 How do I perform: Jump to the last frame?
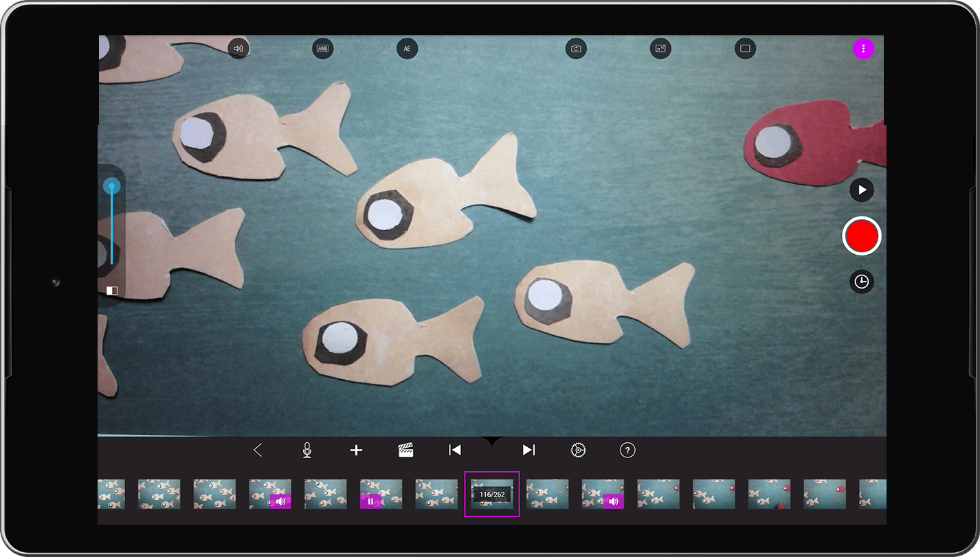(528, 451)
